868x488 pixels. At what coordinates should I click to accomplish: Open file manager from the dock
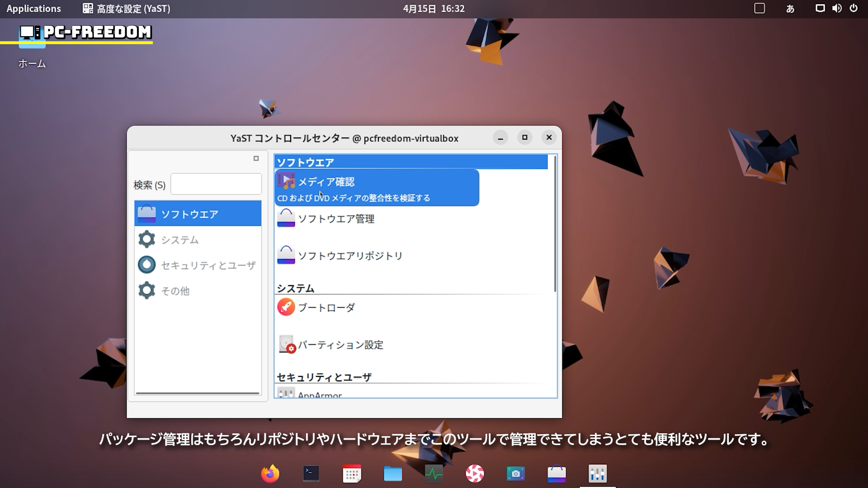coord(392,474)
